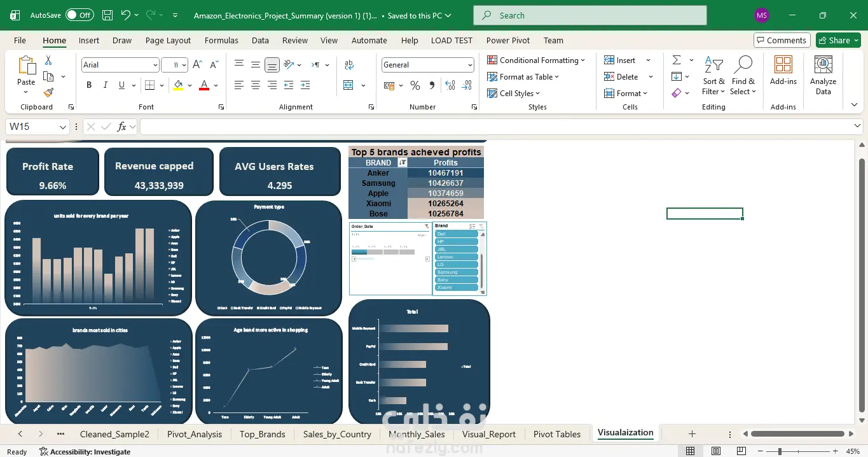Click the Copy icon in Clipboard

pyautogui.click(x=48, y=76)
